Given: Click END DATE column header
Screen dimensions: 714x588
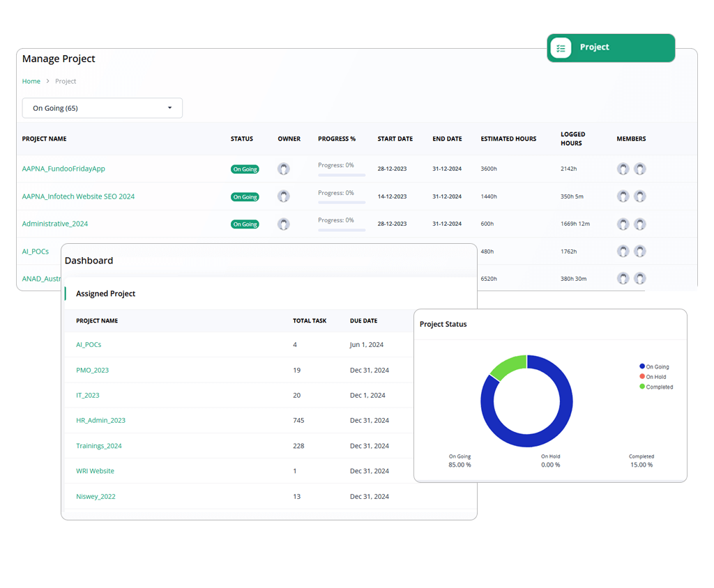Looking at the screenshot, I should pyautogui.click(x=447, y=139).
